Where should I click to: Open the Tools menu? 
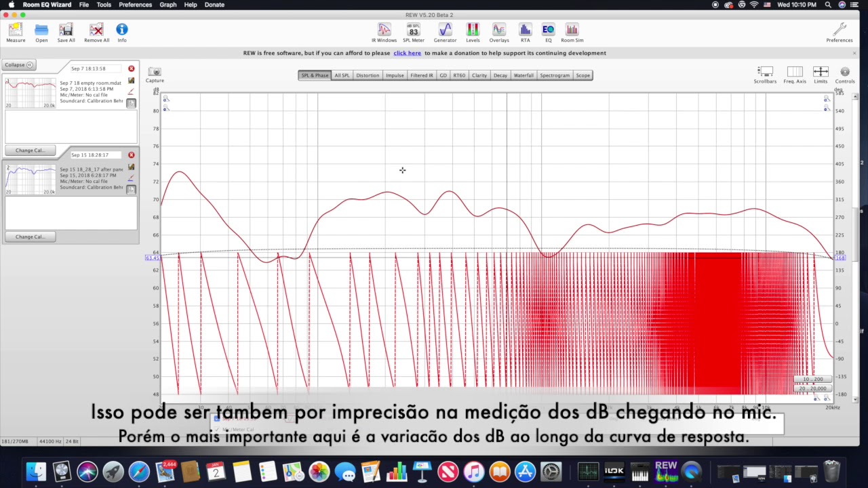pos(104,5)
